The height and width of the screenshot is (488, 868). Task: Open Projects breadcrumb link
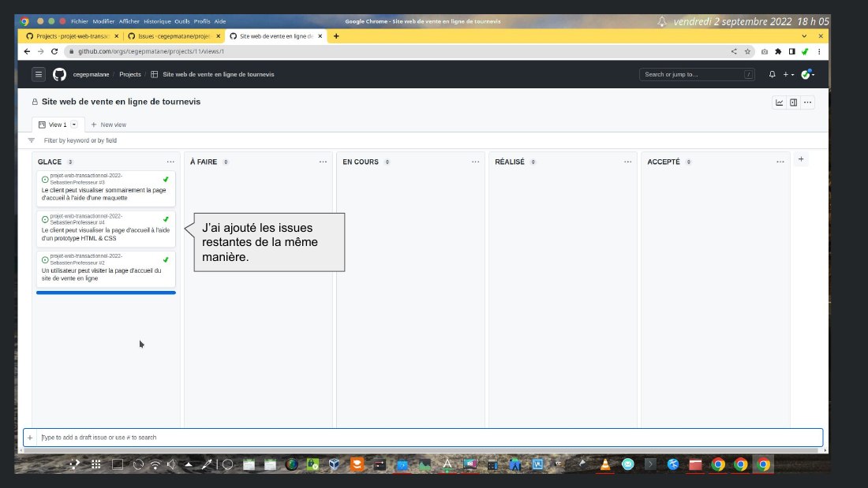tap(130, 74)
